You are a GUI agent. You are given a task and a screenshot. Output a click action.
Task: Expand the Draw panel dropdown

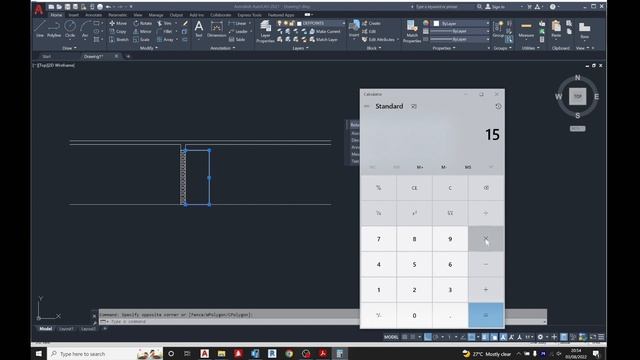69,48
